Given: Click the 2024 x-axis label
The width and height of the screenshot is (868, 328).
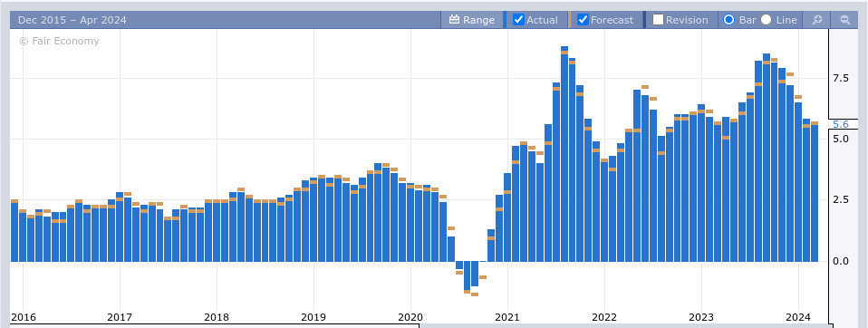Looking at the screenshot, I should click(x=798, y=317).
